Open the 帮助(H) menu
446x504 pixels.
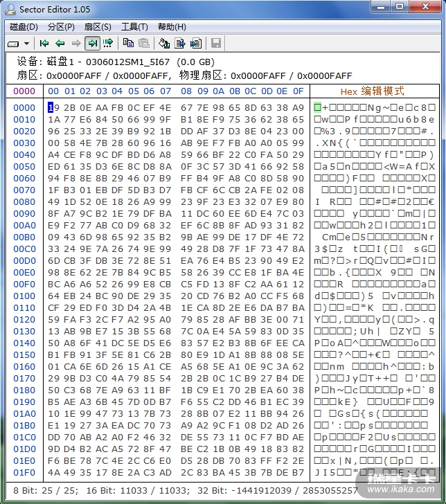pos(172,27)
